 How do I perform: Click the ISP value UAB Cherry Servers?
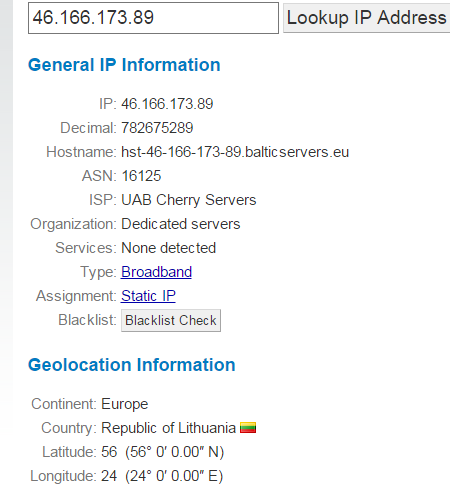pos(189,200)
